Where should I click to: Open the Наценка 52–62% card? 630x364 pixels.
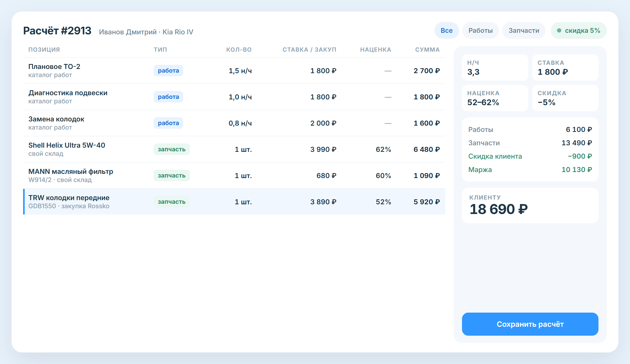pyautogui.click(x=495, y=98)
